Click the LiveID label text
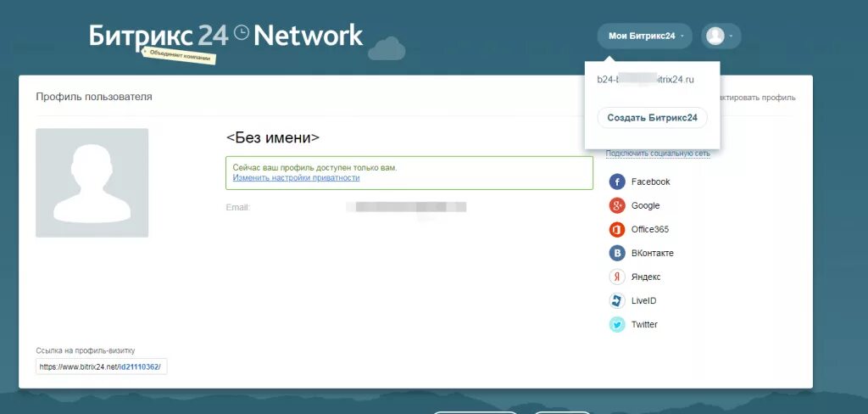Image resolution: width=868 pixels, height=414 pixels. point(644,301)
